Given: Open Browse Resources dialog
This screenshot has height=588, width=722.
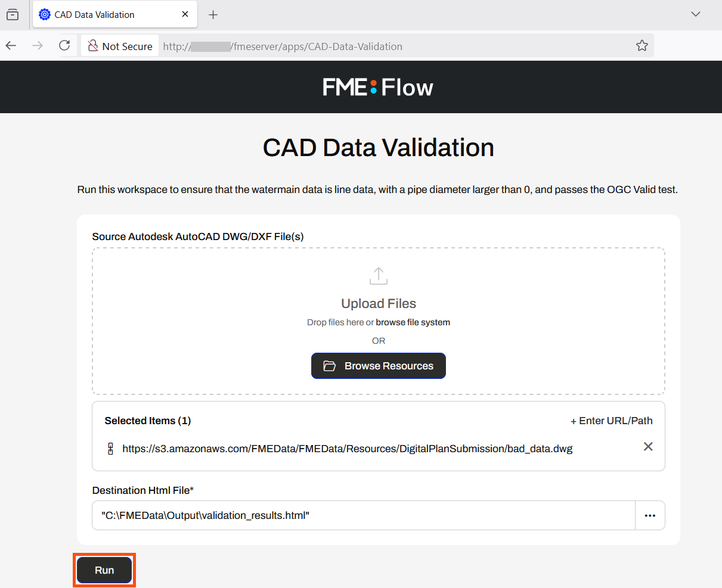Looking at the screenshot, I should (x=379, y=366).
